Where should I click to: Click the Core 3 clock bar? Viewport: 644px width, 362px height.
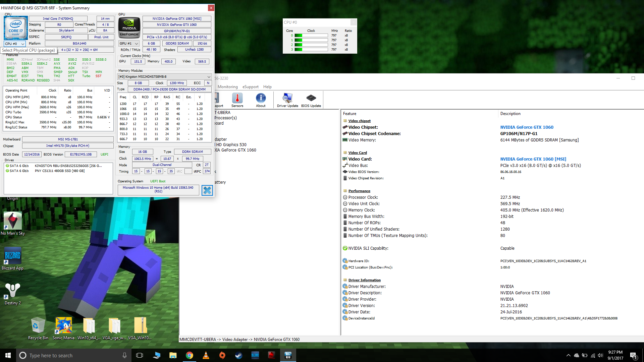tap(311, 49)
